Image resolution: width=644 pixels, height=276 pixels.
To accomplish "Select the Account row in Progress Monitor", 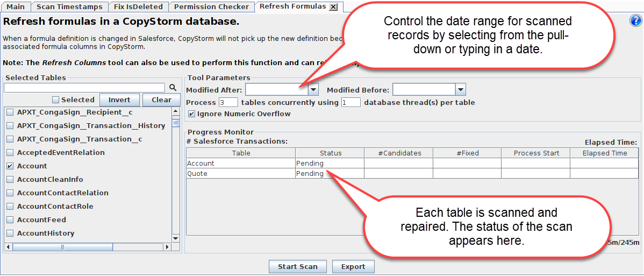I will [413, 164].
